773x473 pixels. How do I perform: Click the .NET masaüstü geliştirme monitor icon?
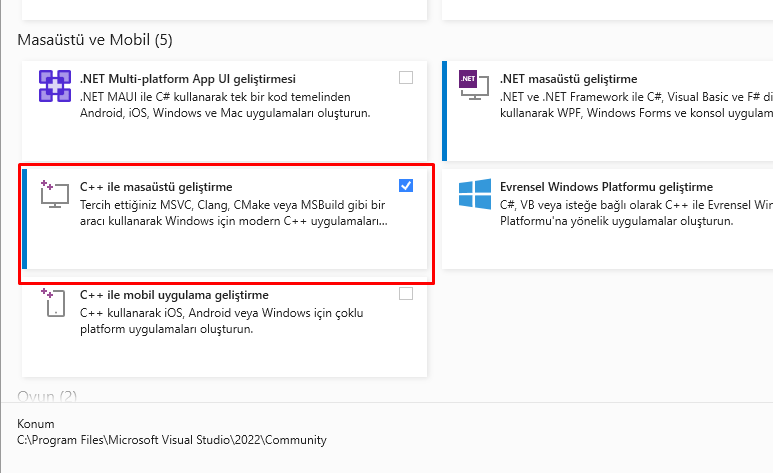click(474, 85)
